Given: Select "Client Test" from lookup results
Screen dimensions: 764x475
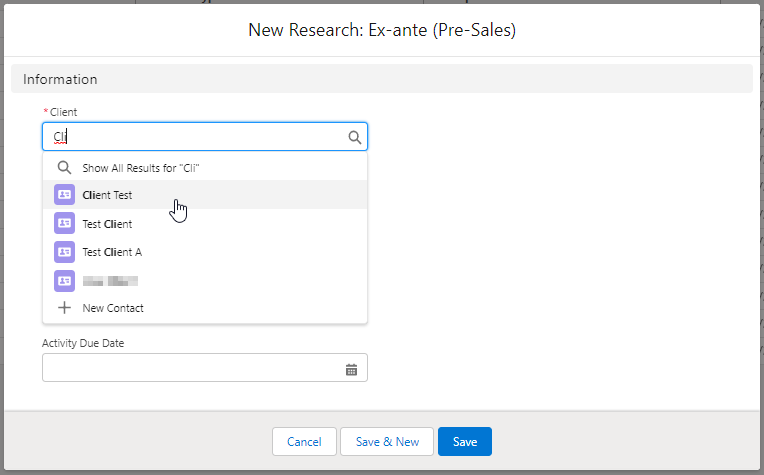Looking at the screenshot, I should coord(107,195).
